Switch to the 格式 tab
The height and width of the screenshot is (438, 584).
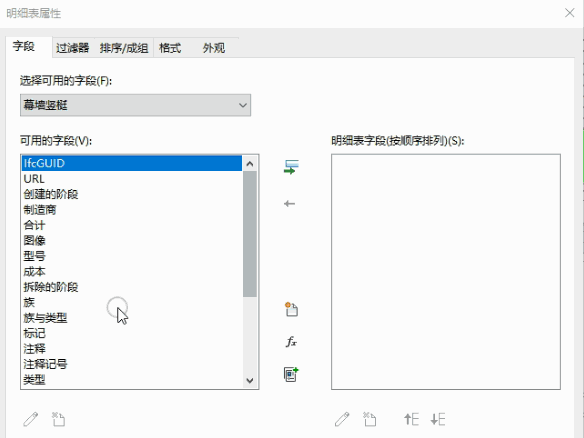point(170,48)
